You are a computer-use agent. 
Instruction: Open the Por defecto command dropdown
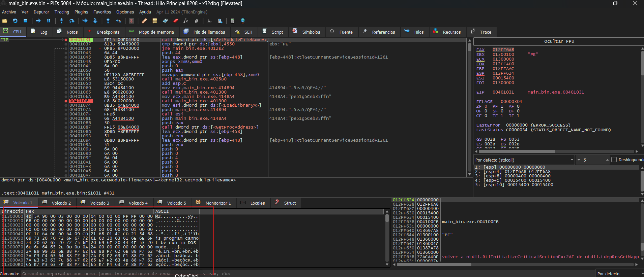coord(618,274)
